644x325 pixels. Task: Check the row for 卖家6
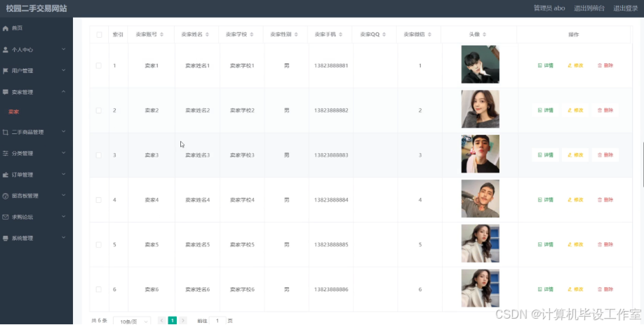[99, 290]
